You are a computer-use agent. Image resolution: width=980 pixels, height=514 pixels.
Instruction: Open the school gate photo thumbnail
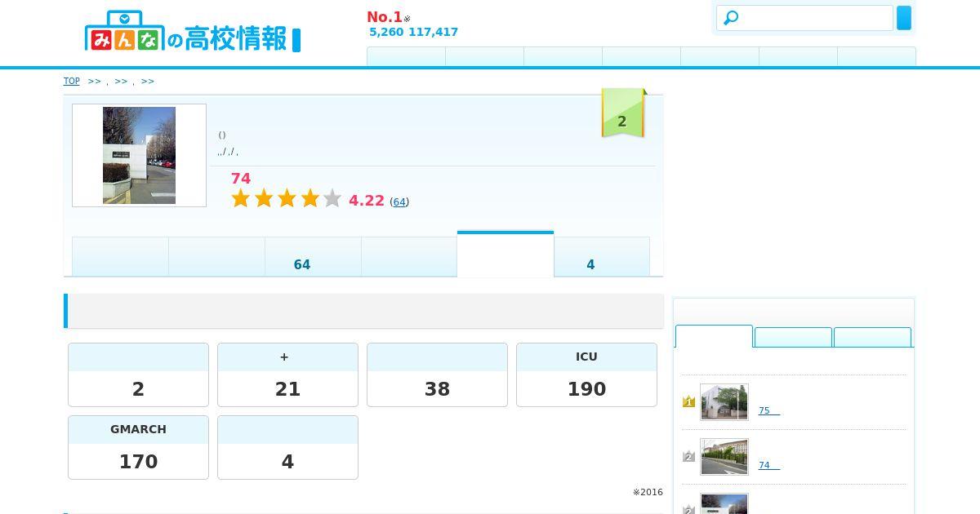click(139, 155)
